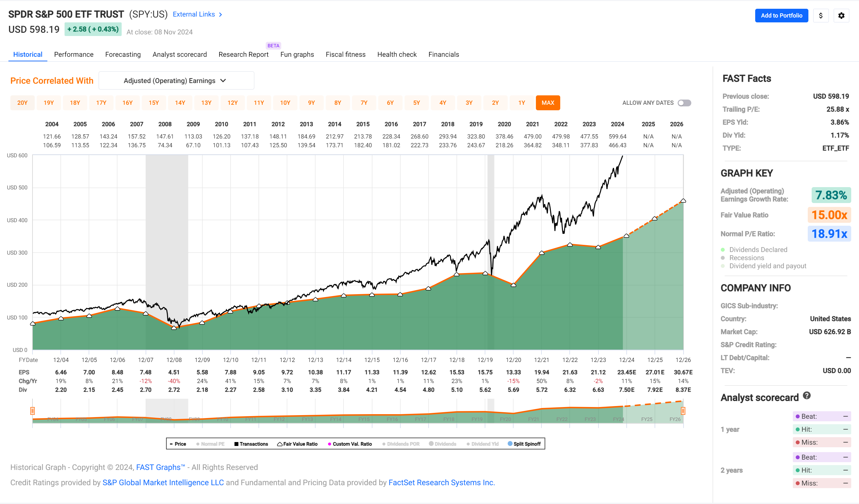Open the Adjusted (Operating) Earnings dropdown

click(x=176, y=80)
